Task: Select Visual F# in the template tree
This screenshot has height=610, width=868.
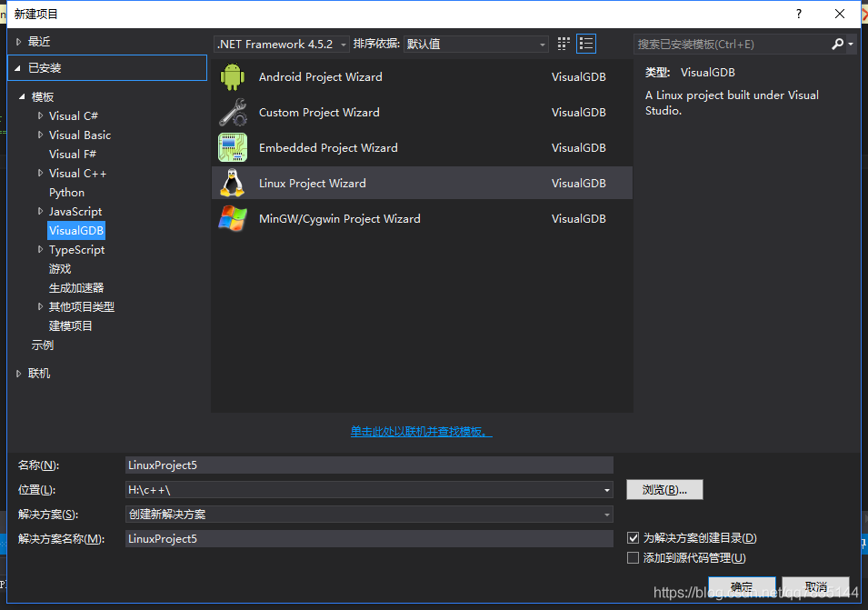Action: click(73, 154)
